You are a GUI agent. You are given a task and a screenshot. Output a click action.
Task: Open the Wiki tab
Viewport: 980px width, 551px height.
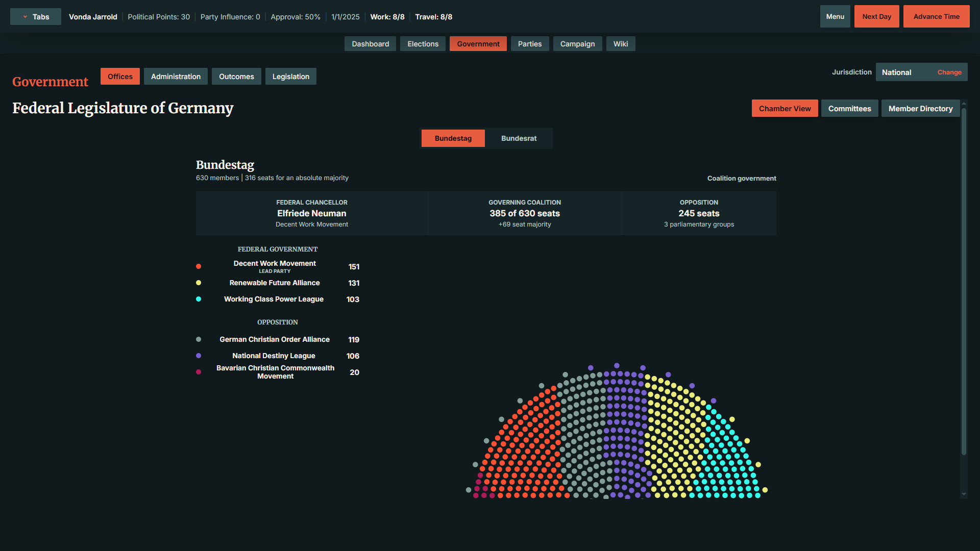(621, 44)
